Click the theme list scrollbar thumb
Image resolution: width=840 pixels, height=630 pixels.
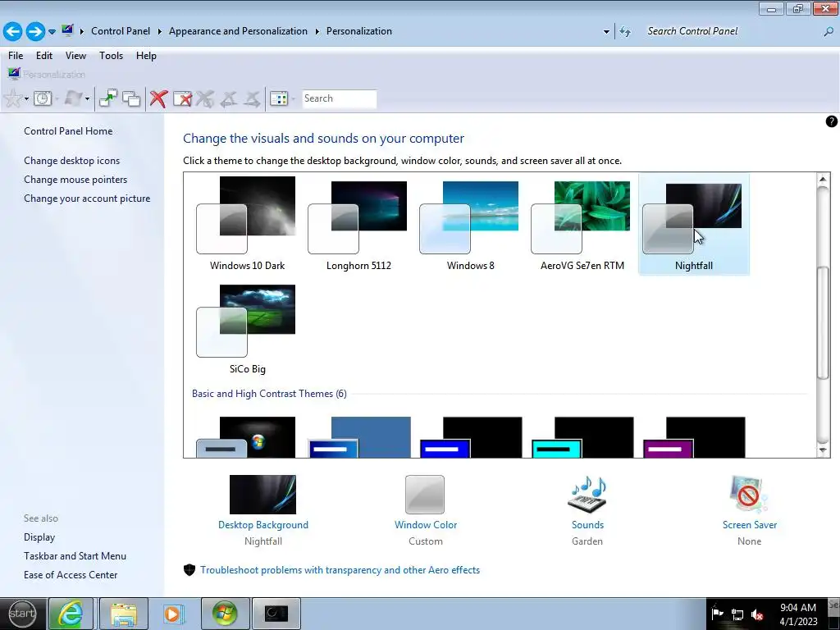[823, 322]
